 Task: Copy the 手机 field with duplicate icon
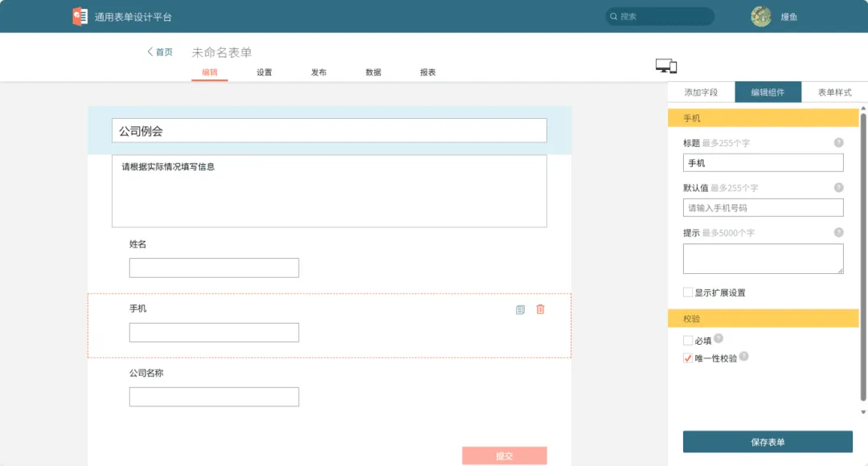click(520, 310)
